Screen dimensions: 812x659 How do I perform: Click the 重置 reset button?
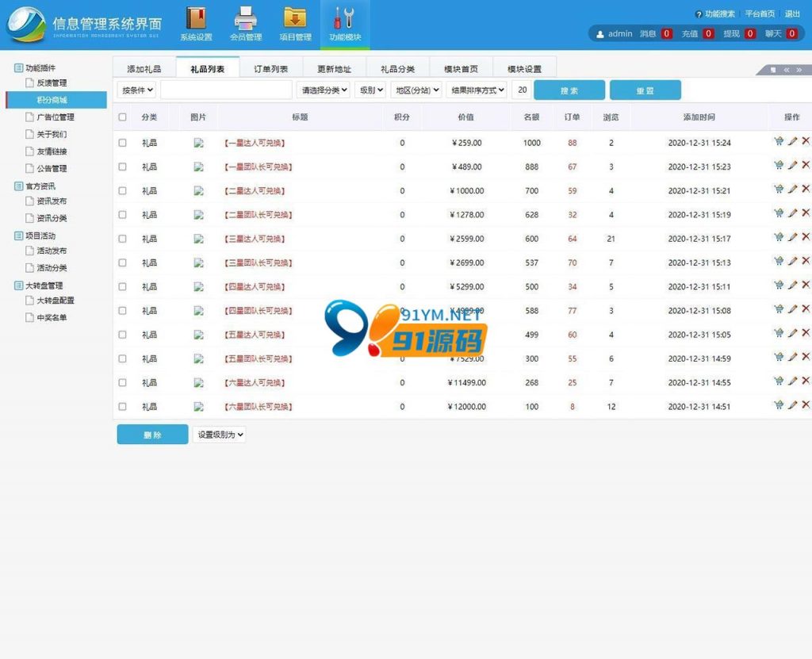tap(645, 90)
